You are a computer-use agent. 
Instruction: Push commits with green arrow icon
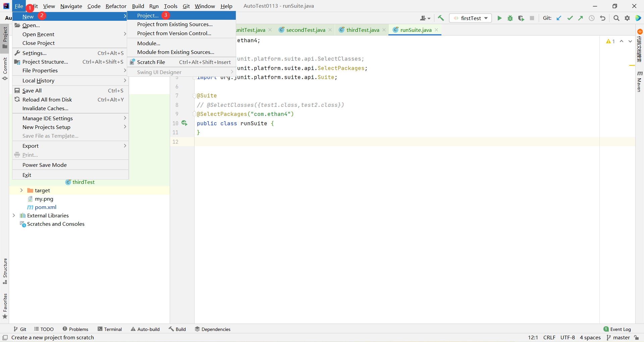click(581, 18)
